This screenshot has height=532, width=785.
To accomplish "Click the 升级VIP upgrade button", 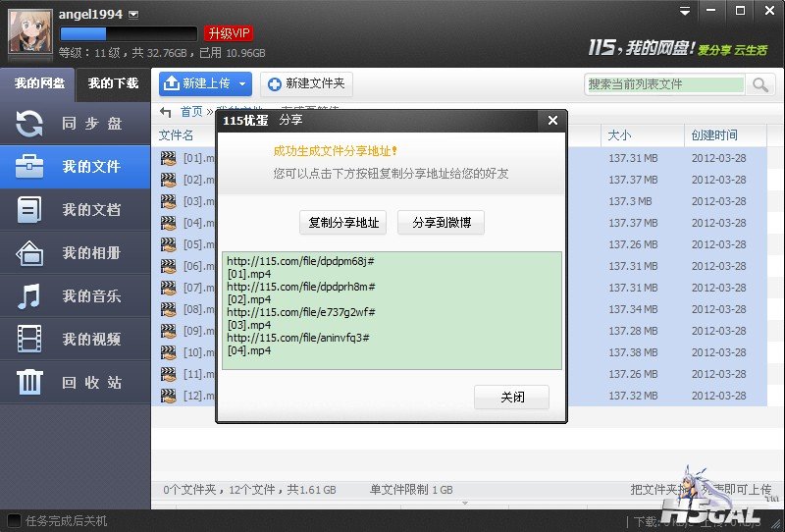I will coord(229,33).
